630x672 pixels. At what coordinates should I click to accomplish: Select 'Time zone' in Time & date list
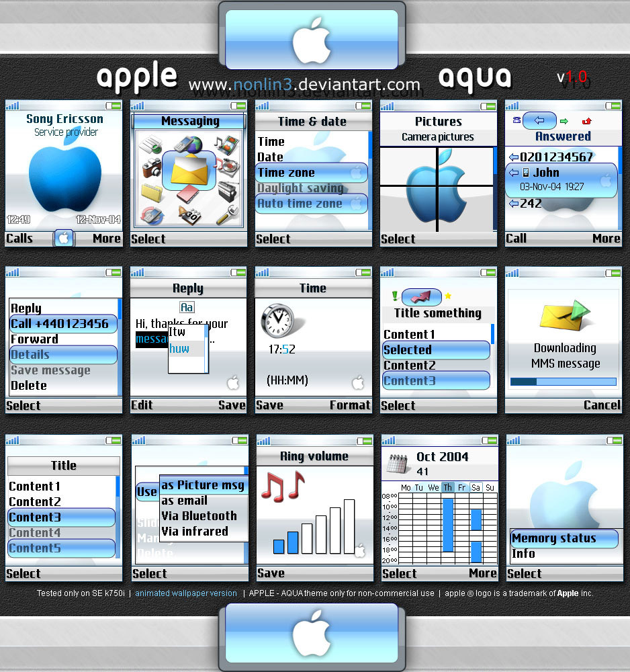(x=312, y=173)
